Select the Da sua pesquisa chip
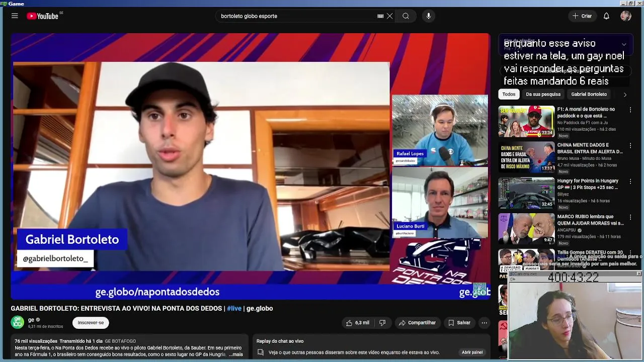This screenshot has height=362, width=644. point(543,94)
